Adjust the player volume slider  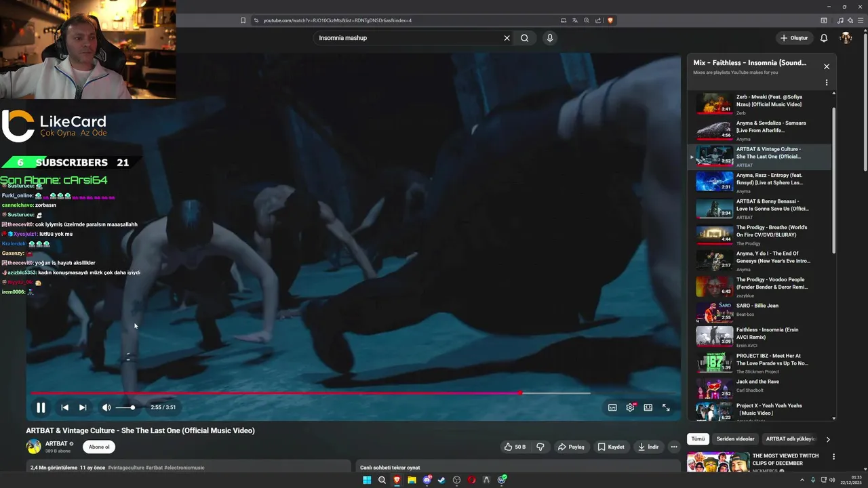pos(125,407)
